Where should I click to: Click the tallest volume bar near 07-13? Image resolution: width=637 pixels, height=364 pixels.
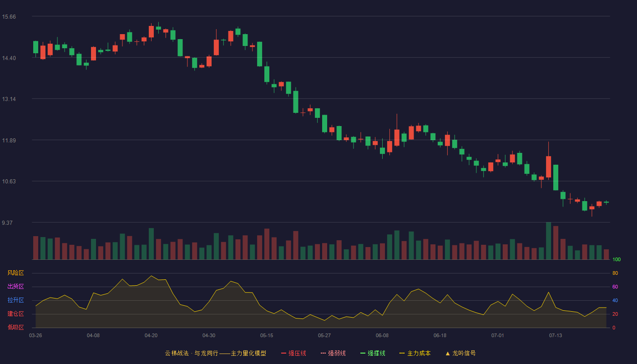548,241
